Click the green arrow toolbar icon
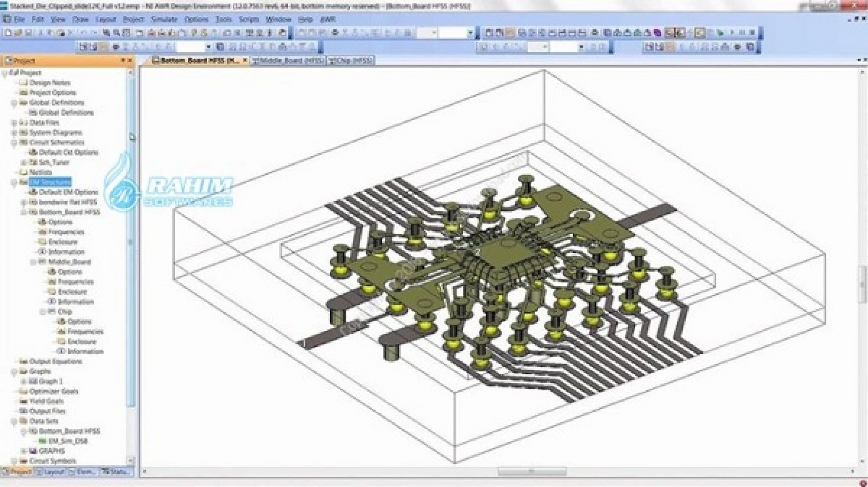This screenshot has width=868, height=487. pyautogui.click(x=721, y=33)
